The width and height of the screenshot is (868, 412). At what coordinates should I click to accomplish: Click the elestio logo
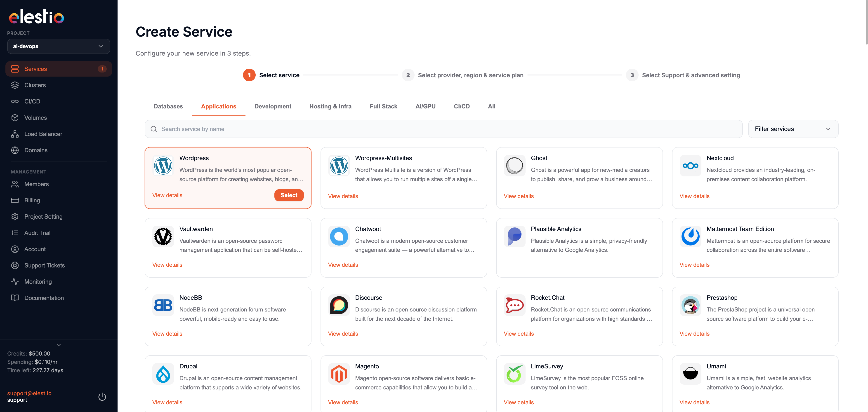[36, 17]
